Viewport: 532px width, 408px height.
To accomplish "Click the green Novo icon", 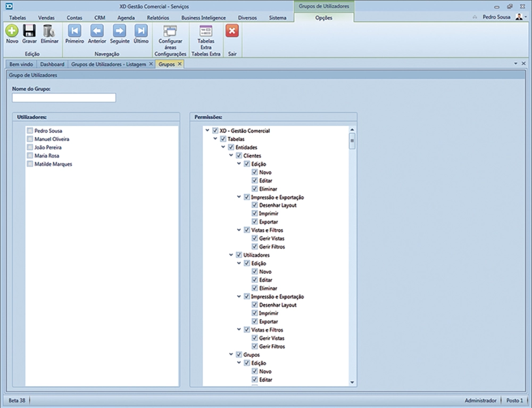I will point(12,31).
